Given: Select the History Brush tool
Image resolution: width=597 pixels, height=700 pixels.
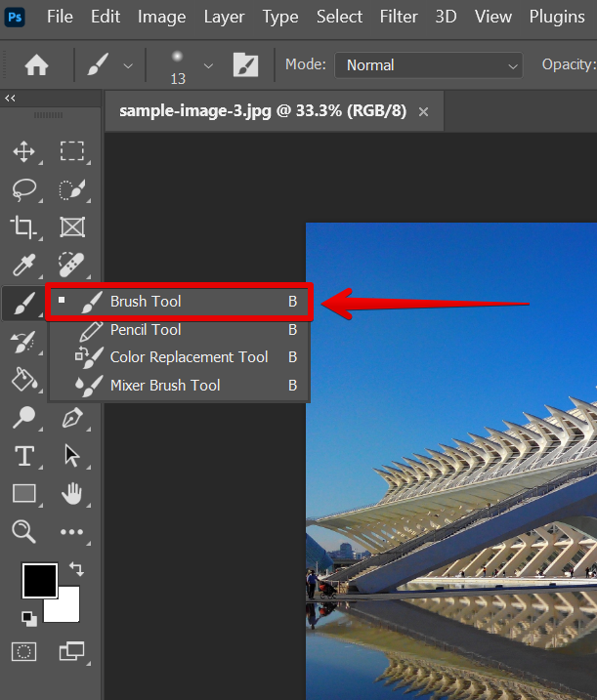Looking at the screenshot, I should pyautogui.click(x=23, y=342).
